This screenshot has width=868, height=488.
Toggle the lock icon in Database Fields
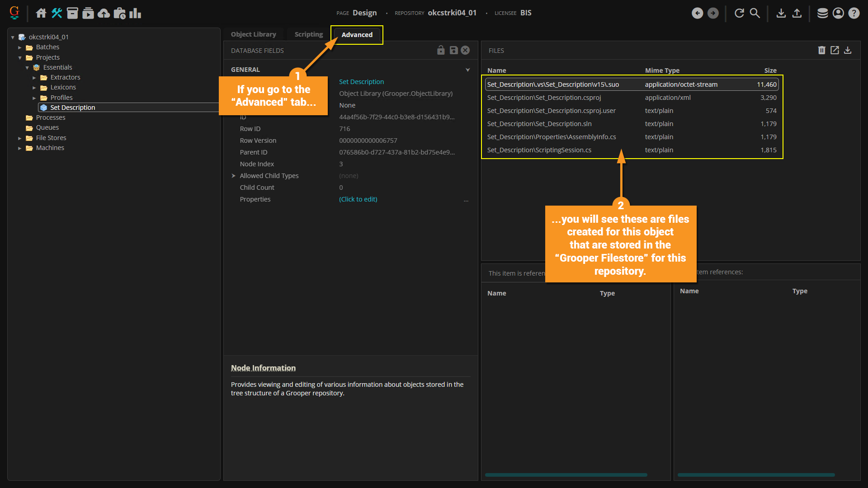coord(441,50)
